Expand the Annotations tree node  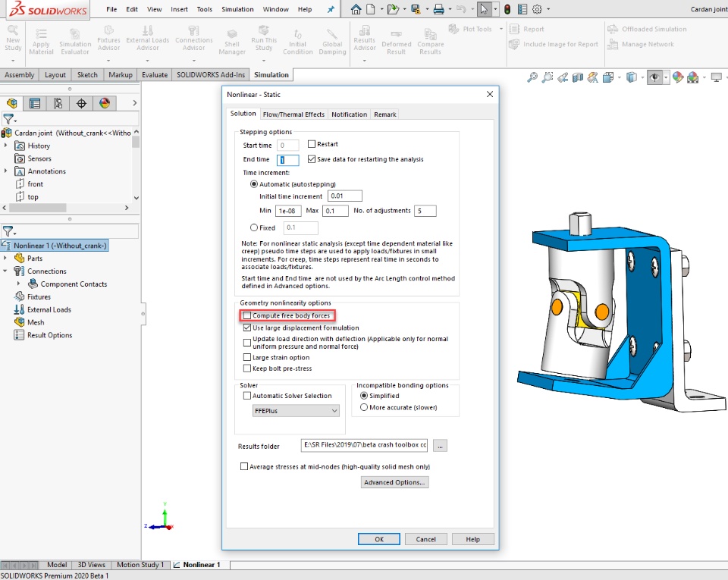point(5,171)
